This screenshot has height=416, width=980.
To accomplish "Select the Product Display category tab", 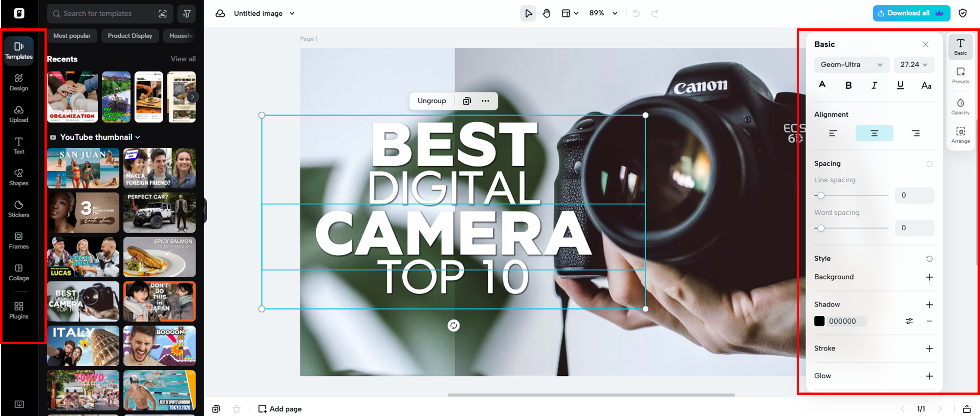I will tap(130, 36).
